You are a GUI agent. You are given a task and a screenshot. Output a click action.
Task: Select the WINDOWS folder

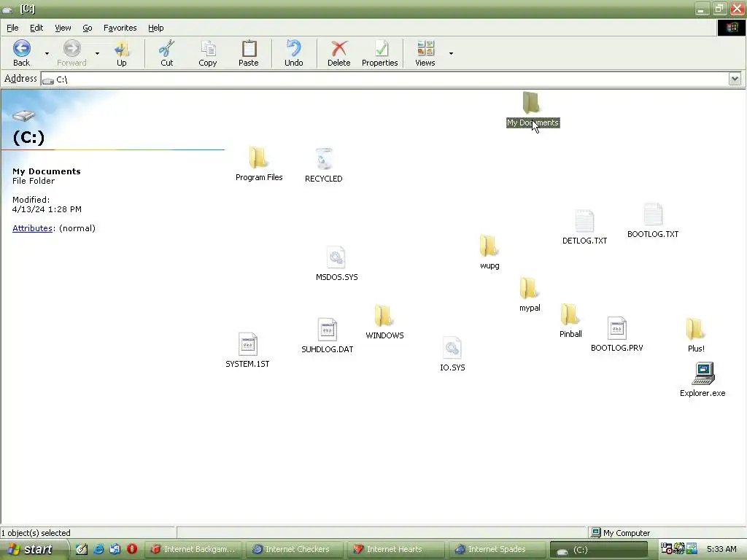(384, 322)
